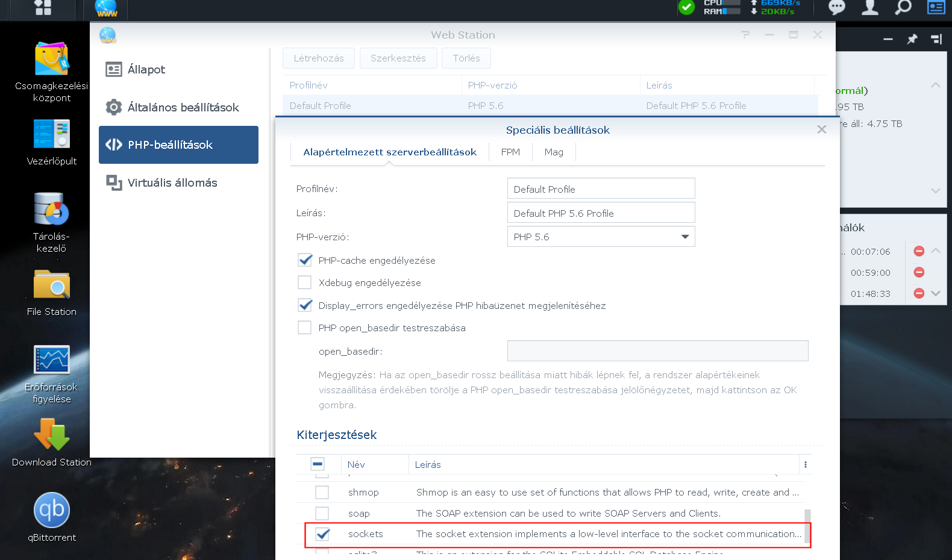Viewport: 952px width, 560px height.
Task: Disable PHP-cache engedélyezése checkbox
Action: point(305,260)
